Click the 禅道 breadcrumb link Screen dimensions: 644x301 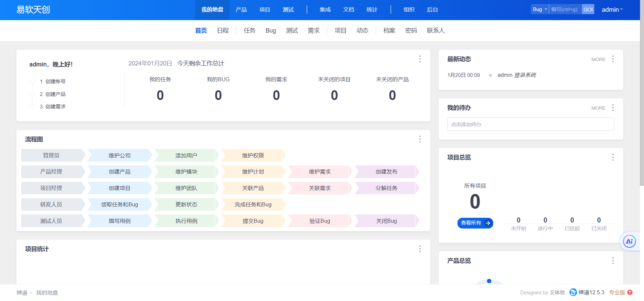pyautogui.click(x=22, y=293)
